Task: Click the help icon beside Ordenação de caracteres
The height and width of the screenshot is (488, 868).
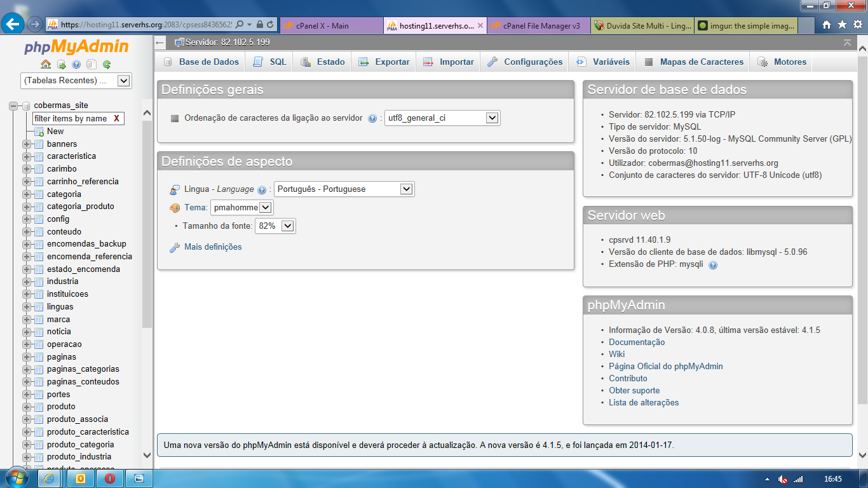Action: click(x=372, y=118)
